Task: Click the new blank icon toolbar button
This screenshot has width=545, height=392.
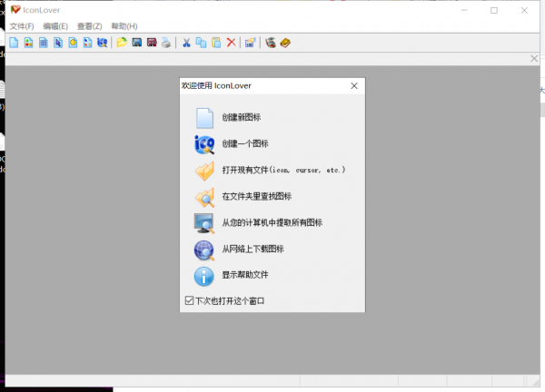Action: (x=14, y=43)
